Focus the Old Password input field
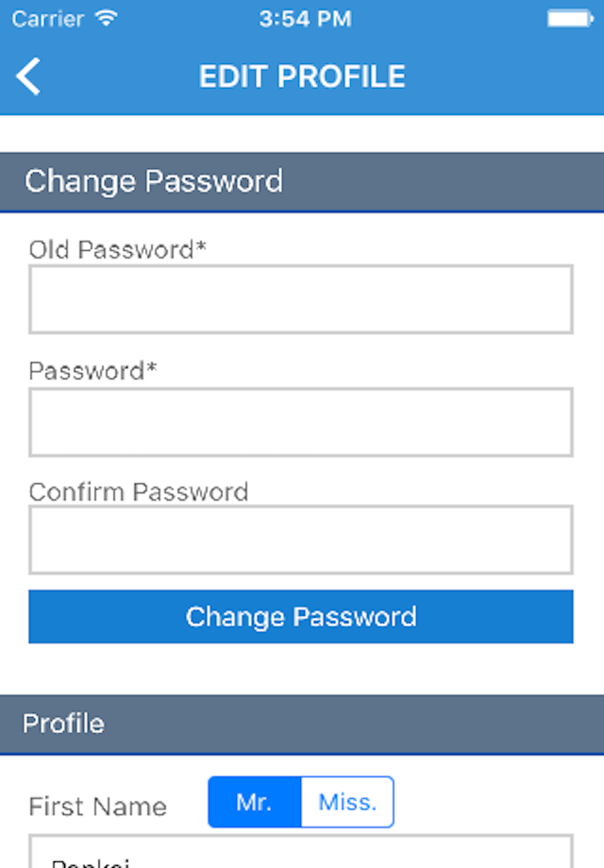 coord(301,299)
